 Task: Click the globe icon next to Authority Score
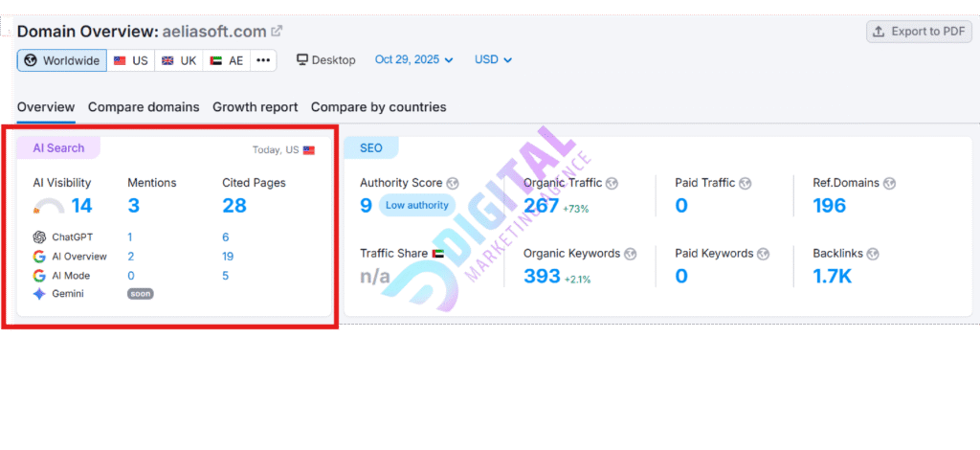(453, 183)
